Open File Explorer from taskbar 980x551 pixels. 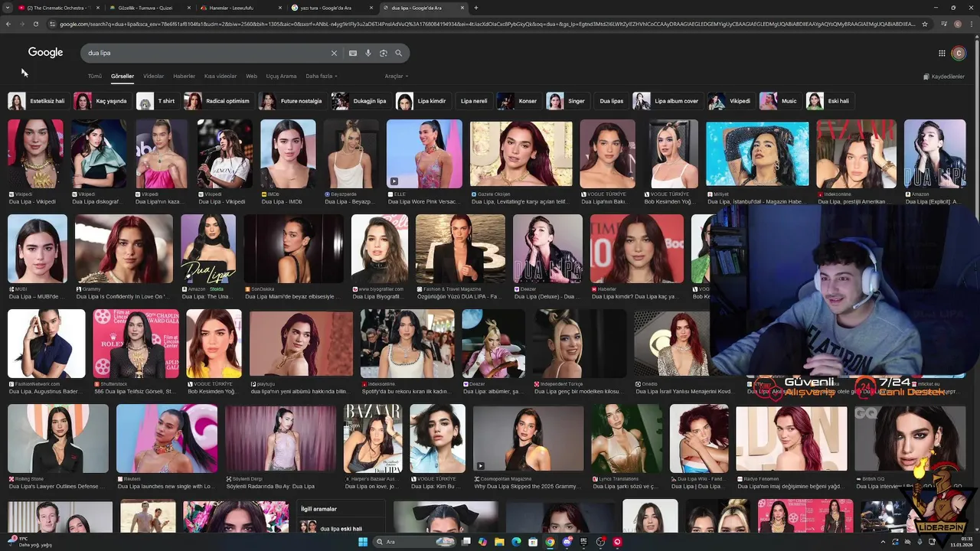point(499,542)
